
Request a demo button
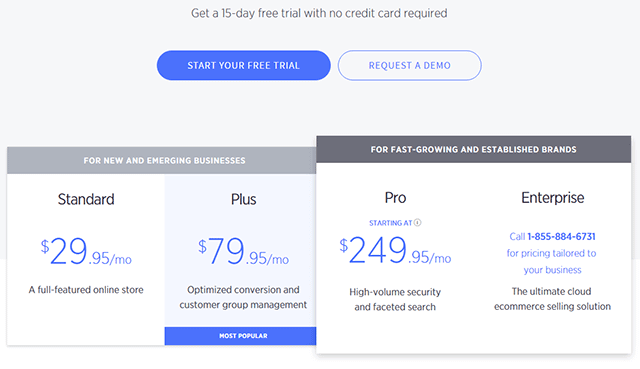(x=409, y=65)
